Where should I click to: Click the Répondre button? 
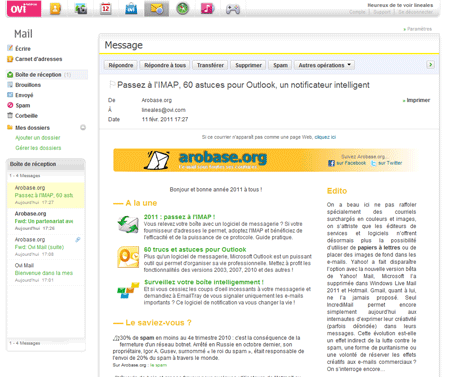click(x=121, y=65)
